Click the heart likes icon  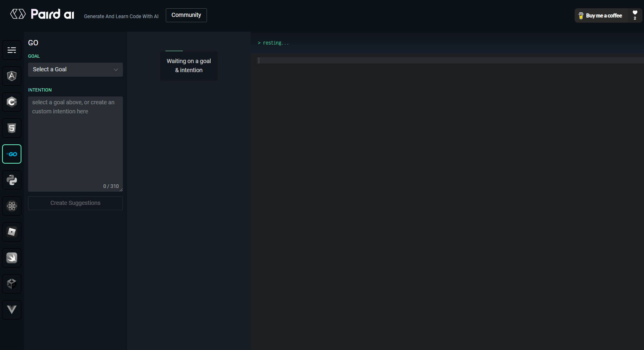click(635, 13)
